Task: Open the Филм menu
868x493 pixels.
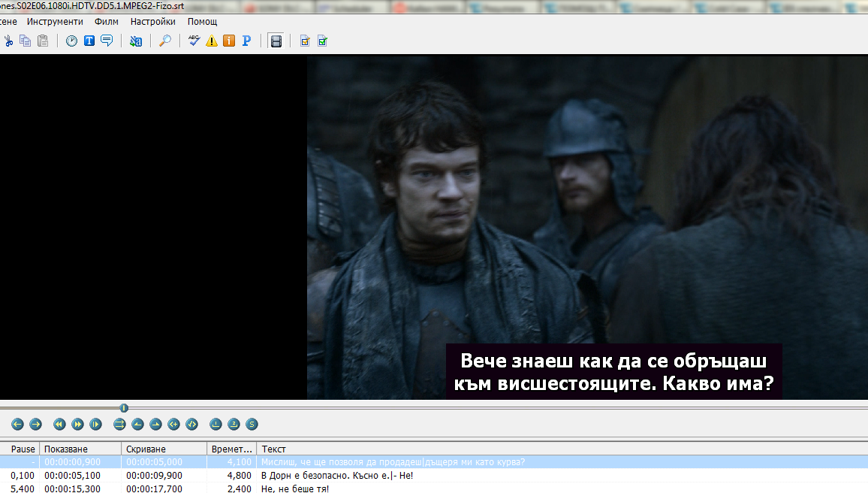Action: coord(107,21)
